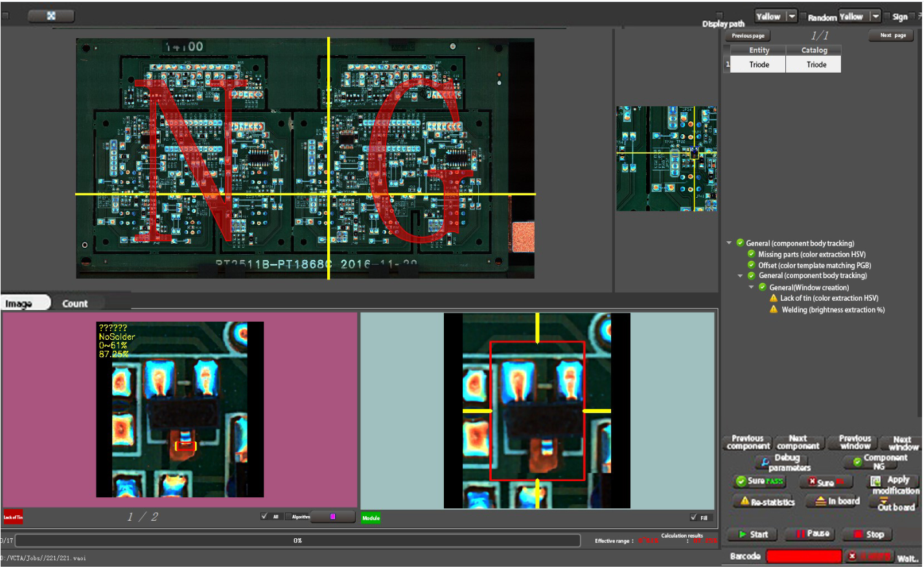Toggle the Fill checkbox

tap(694, 517)
